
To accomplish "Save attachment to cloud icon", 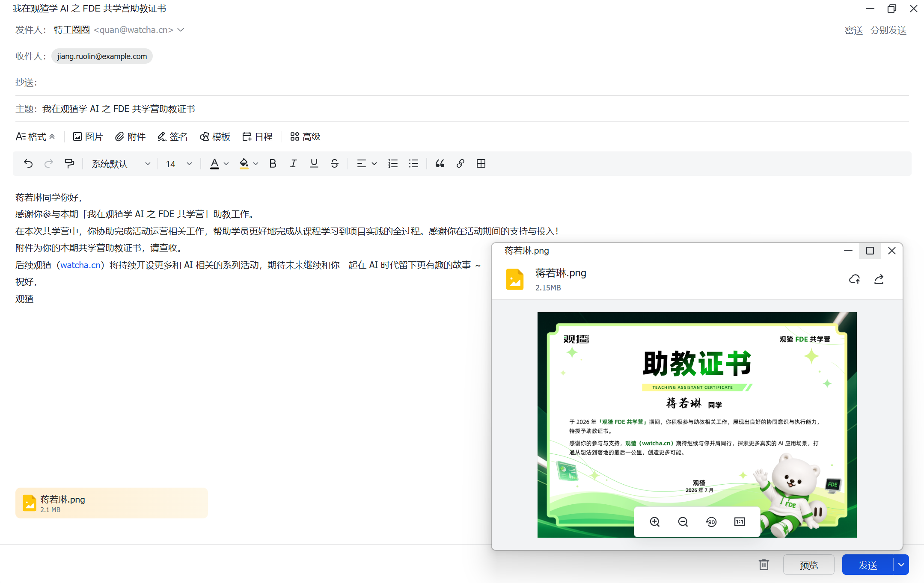I will pyautogui.click(x=855, y=279).
